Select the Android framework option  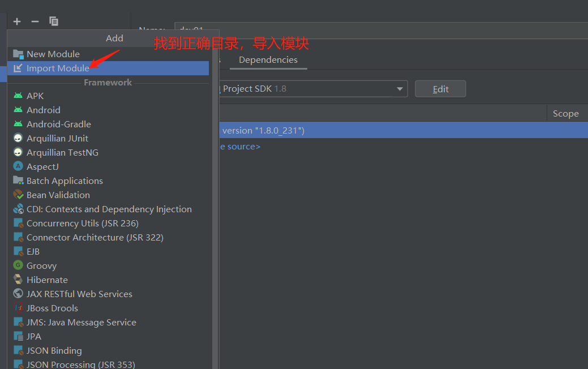pyautogui.click(x=43, y=110)
